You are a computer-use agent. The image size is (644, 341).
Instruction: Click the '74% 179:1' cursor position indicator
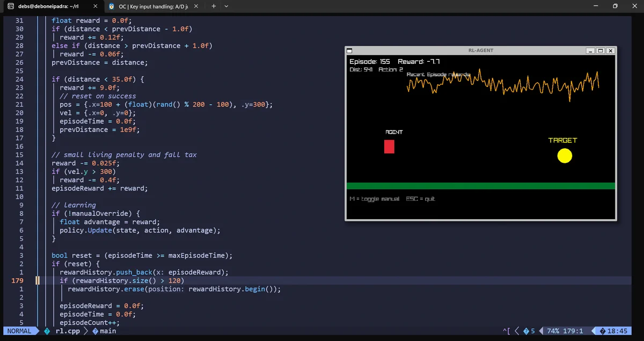point(566,331)
